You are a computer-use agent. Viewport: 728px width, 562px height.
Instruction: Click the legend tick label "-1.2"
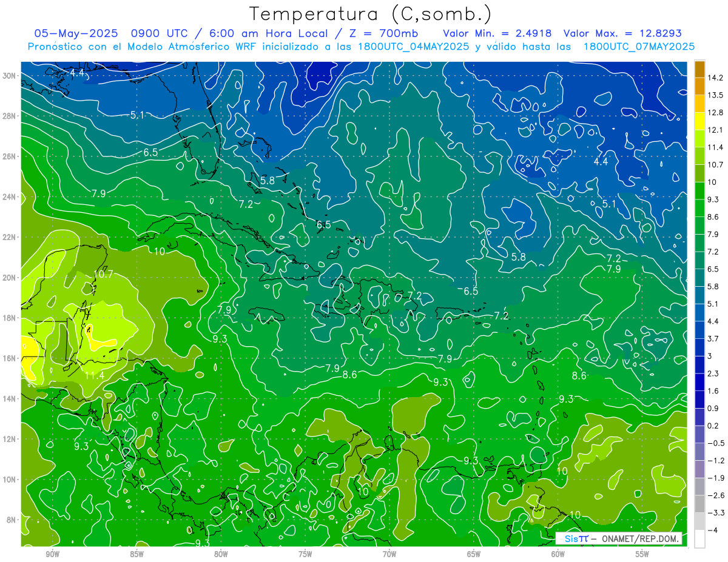coord(716,460)
